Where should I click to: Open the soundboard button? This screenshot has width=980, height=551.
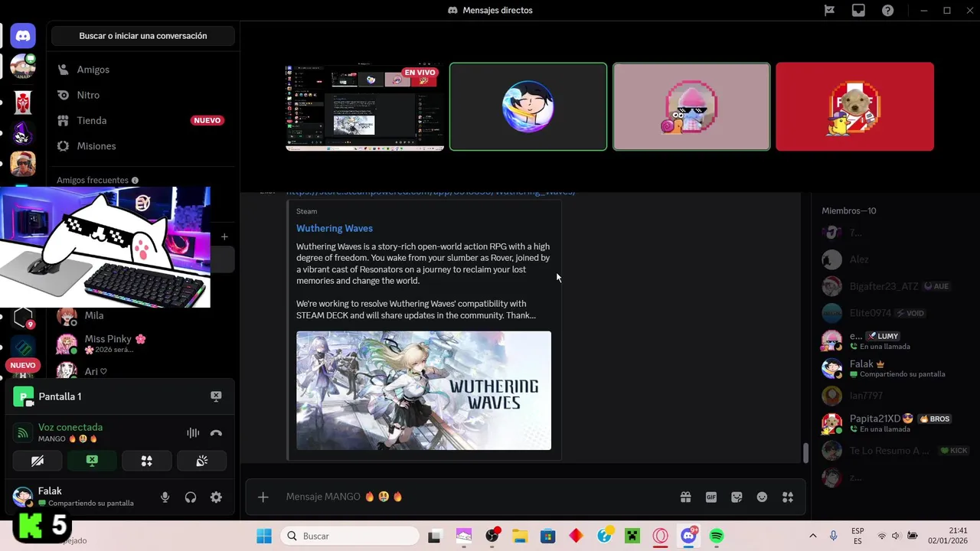click(202, 461)
